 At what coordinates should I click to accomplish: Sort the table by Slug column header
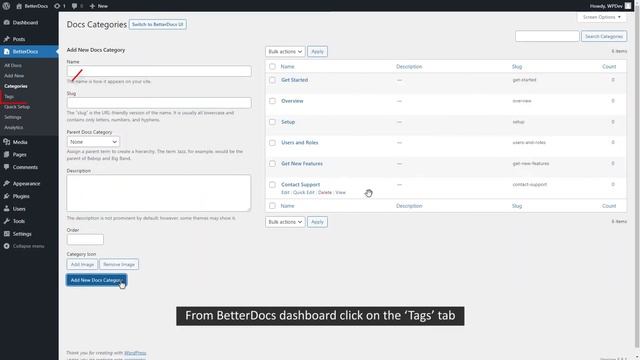click(517, 67)
